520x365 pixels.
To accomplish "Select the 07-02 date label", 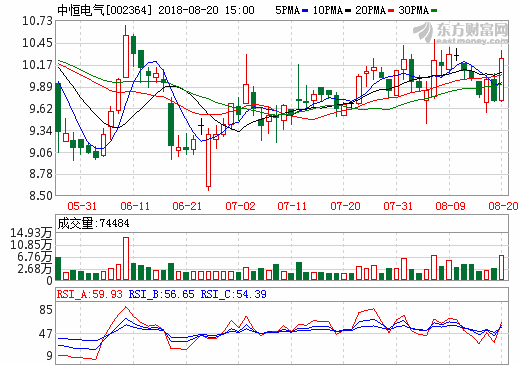I will click(x=240, y=206).
